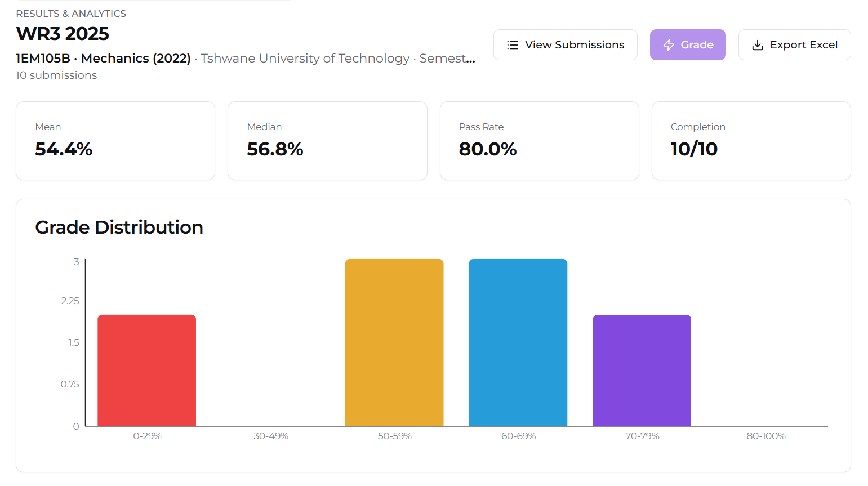868x486 pixels.
Task: Click the Grade Distribution heading
Action: [x=119, y=228]
